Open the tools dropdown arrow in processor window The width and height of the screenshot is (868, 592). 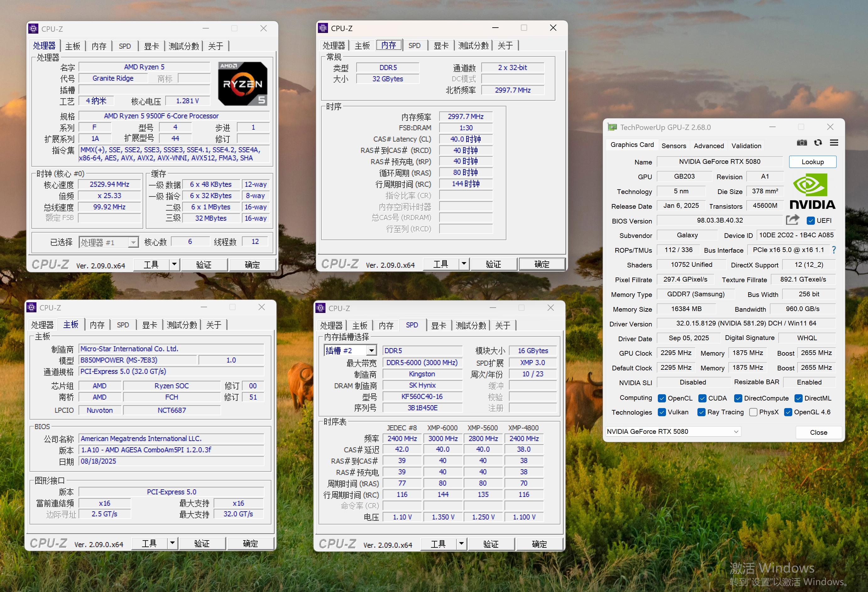pyautogui.click(x=174, y=265)
